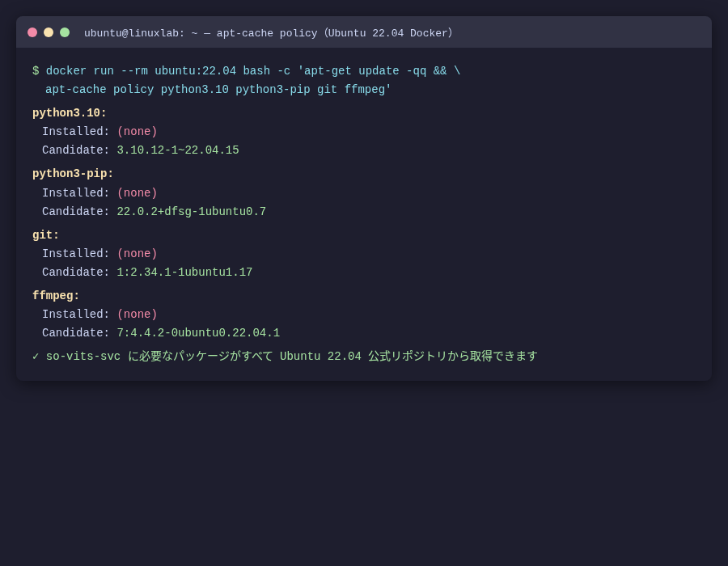Click the 'docker run --rm ubuntu:22.04' command line
728x566 pixels.
[247, 71]
